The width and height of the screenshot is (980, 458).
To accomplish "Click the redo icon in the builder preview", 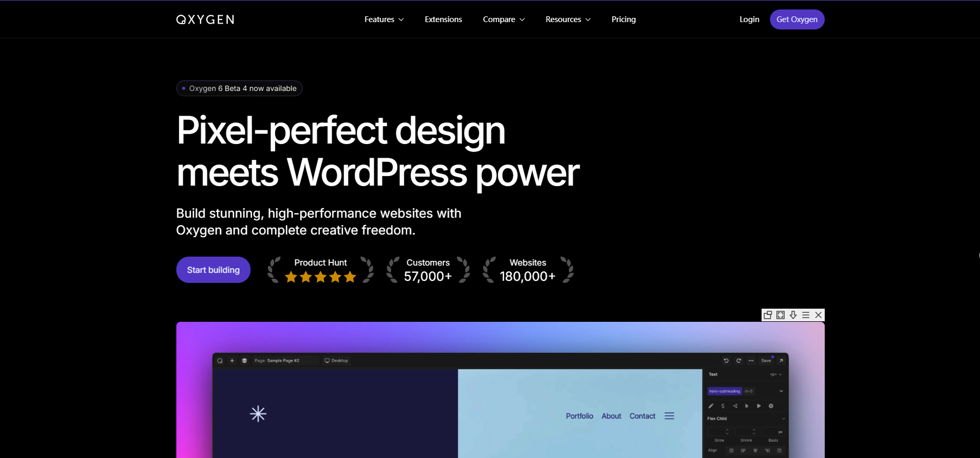I will (x=738, y=361).
